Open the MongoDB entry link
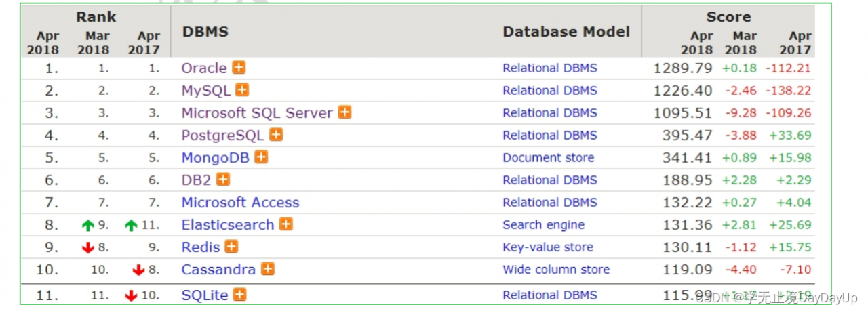The image size is (868, 311). pos(216,157)
